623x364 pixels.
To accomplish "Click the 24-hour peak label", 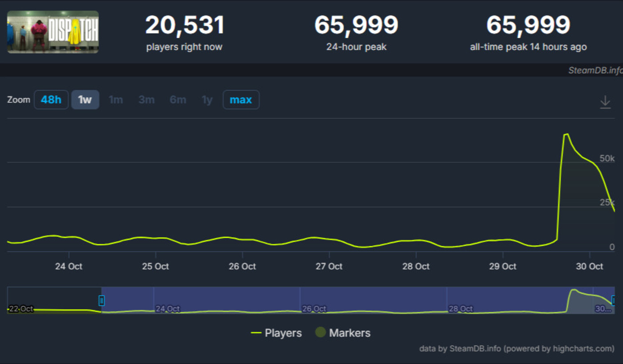I will tap(356, 47).
